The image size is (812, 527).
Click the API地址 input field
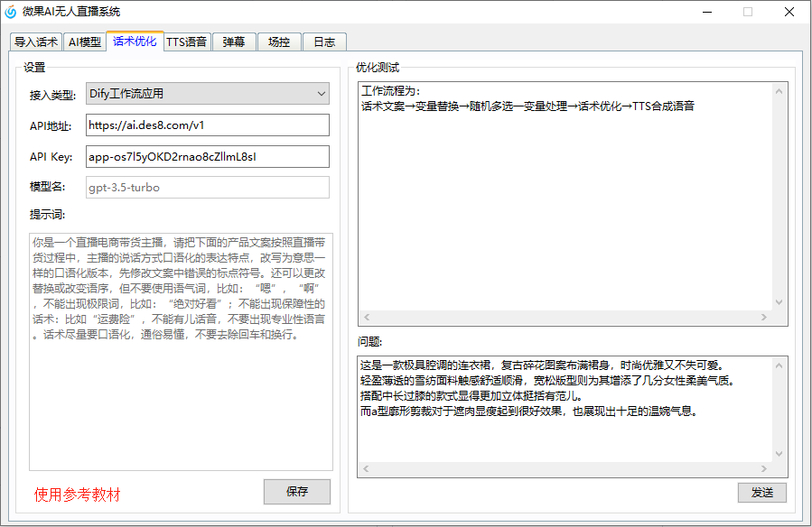tap(207, 125)
